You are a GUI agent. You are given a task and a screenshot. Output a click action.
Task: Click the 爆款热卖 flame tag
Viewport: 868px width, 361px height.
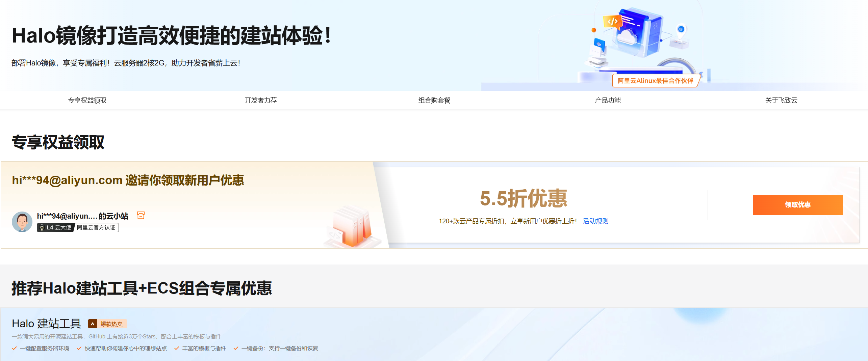(107, 324)
